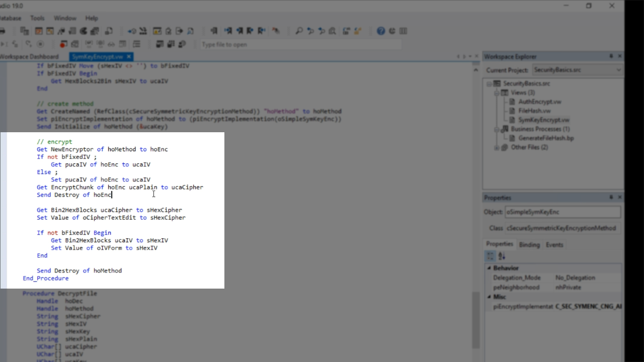Collapse the Views (3) tree node
644x362 pixels.
(497, 93)
